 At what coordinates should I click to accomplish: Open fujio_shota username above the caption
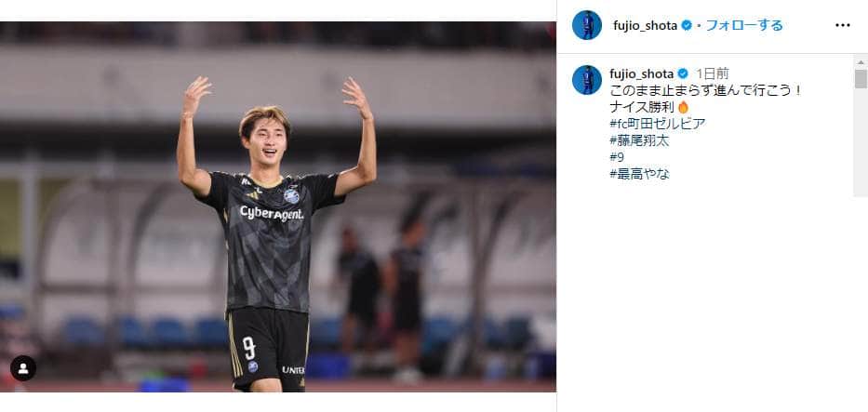pyautogui.click(x=642, y=73)
